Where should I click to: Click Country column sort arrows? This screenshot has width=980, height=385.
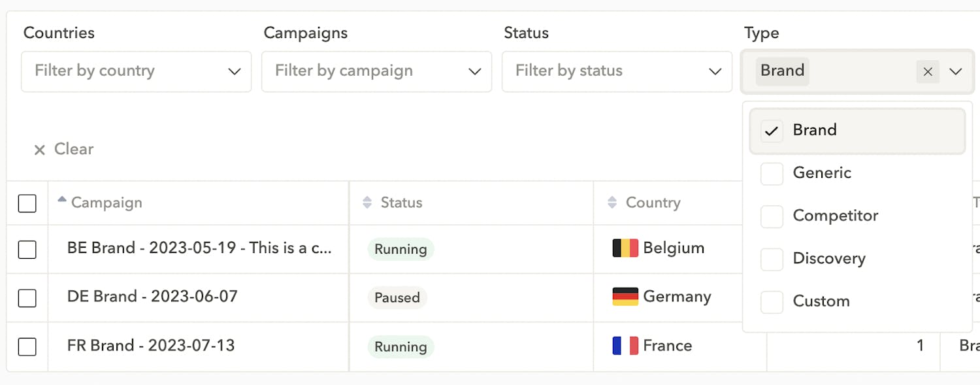click(x=612, y=203)
